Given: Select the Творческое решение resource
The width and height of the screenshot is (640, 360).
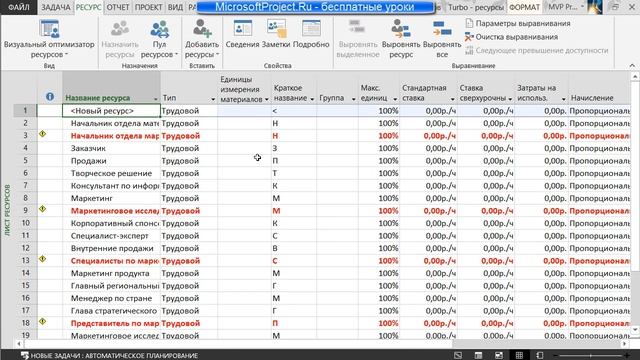Looking at the screenshot, I should (x=111, y=173).
